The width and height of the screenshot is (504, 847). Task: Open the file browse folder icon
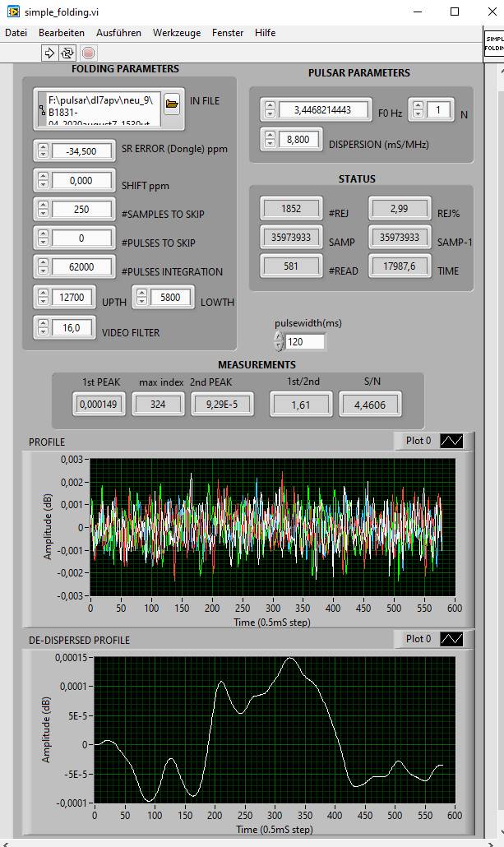(x=172, y=104)
